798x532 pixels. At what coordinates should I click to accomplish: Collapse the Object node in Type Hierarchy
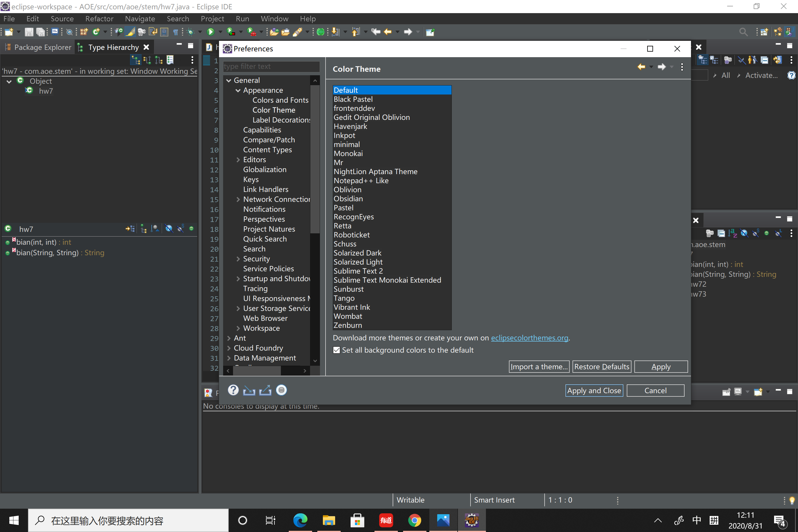pyautogui.click(x=9, y=81)
